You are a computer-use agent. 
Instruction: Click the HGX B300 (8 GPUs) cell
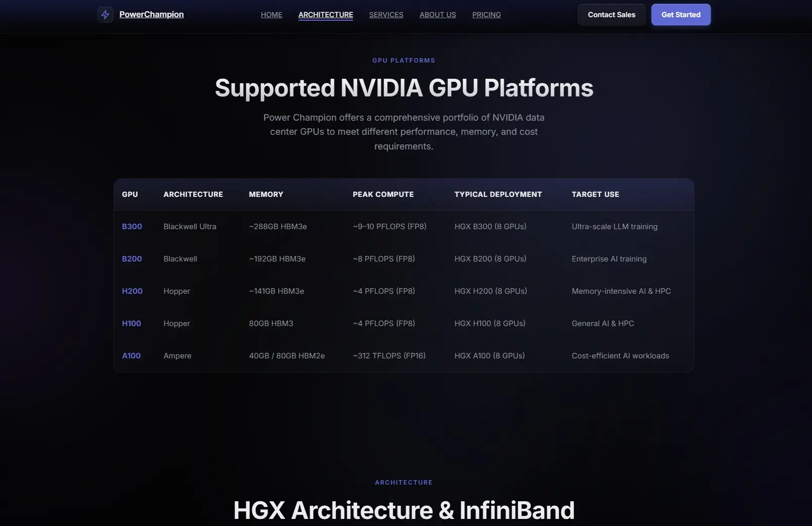click(x=490, y=227)
